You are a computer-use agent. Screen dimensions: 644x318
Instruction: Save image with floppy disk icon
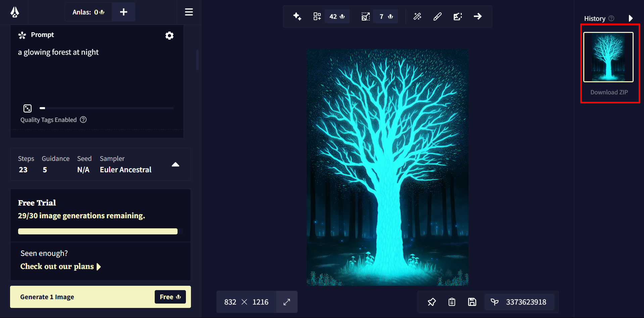(472, 302)
